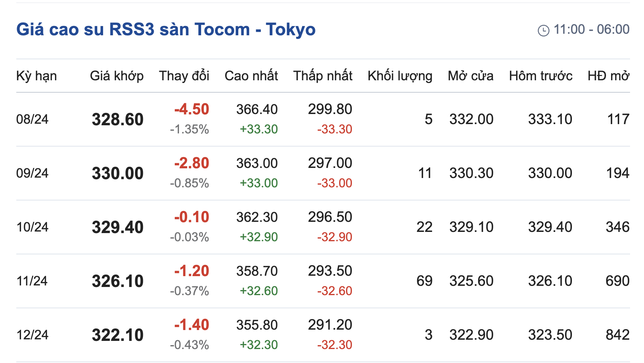
Task: Select the 08/24 contract row label
Action: 32,119
